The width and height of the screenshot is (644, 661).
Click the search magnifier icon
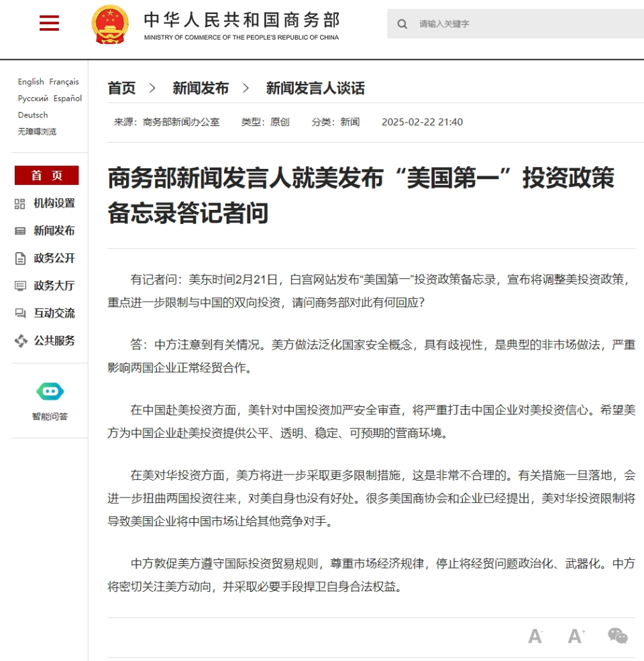click(x=402, y=23)
